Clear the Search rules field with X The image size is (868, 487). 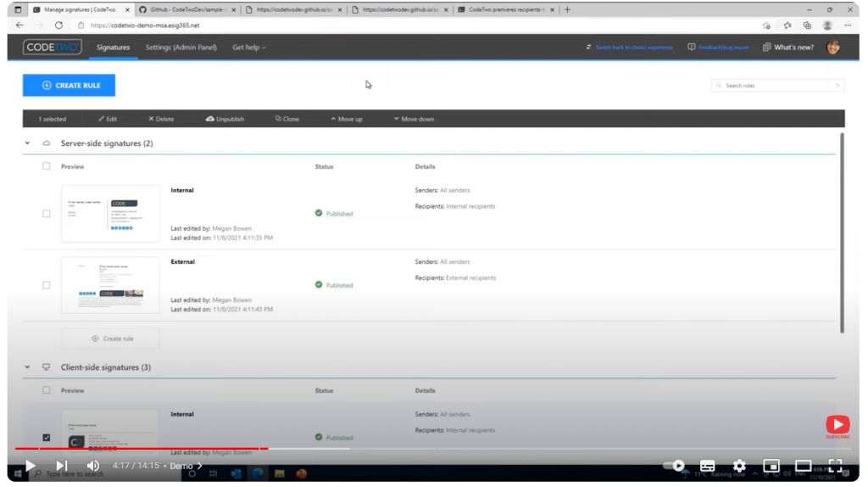pyautogui.click(x=838, y=86)
